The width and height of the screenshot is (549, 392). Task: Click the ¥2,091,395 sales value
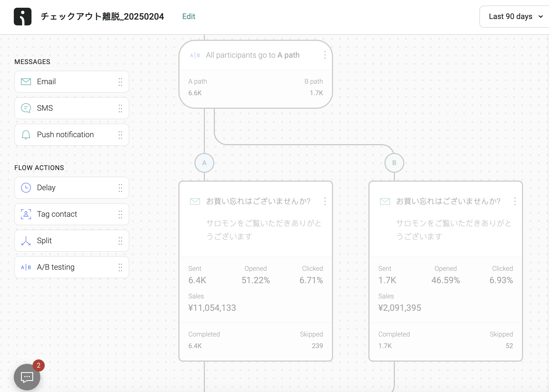click(400, 308)
